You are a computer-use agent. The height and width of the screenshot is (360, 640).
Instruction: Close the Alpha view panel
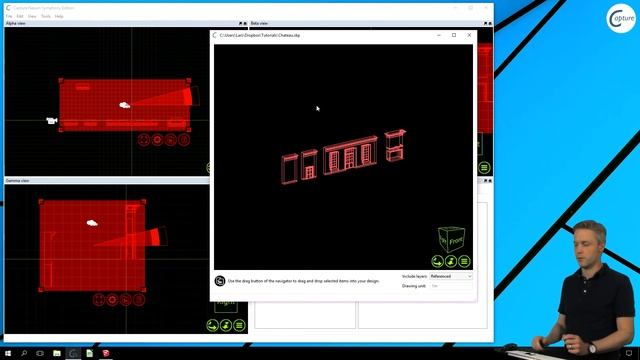point(245,24)
